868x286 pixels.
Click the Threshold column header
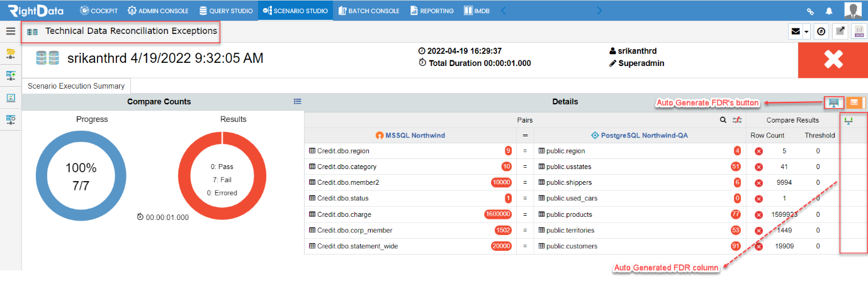(x=820, y=135)
